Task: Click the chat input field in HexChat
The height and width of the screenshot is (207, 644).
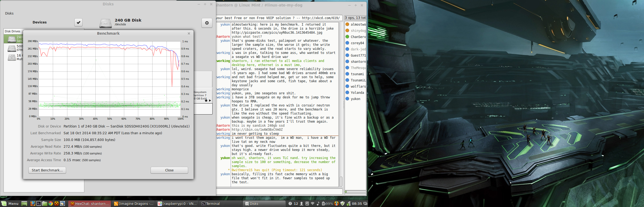Action: click(279, 191)
